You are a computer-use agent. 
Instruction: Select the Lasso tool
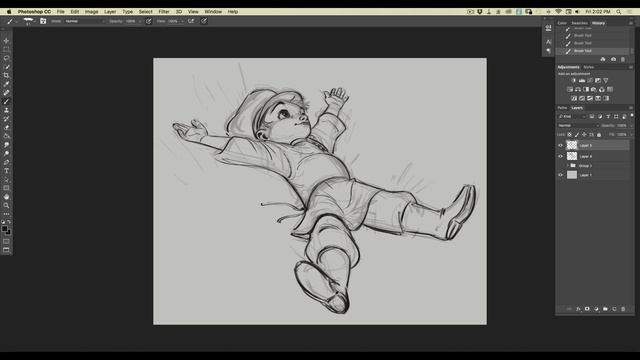(6, 58)
